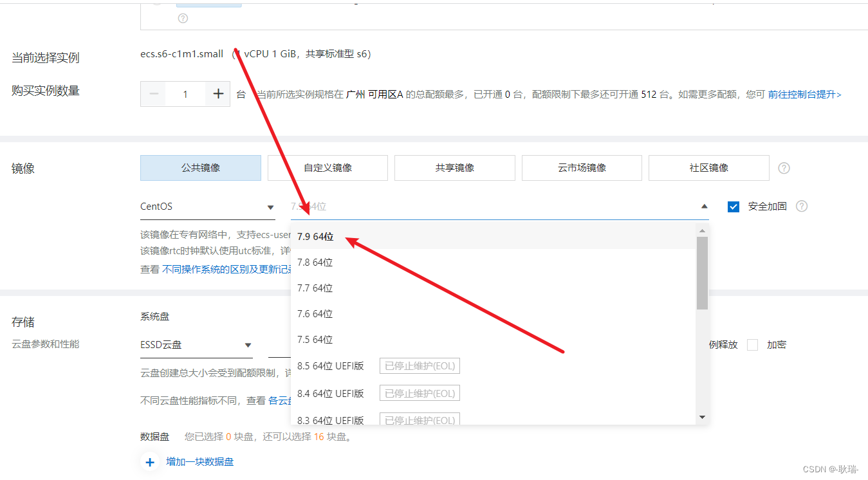Choose 8.5 64位 UEFI版 option
The height and width of the screenshot is (480, 868).
[493, 366]
